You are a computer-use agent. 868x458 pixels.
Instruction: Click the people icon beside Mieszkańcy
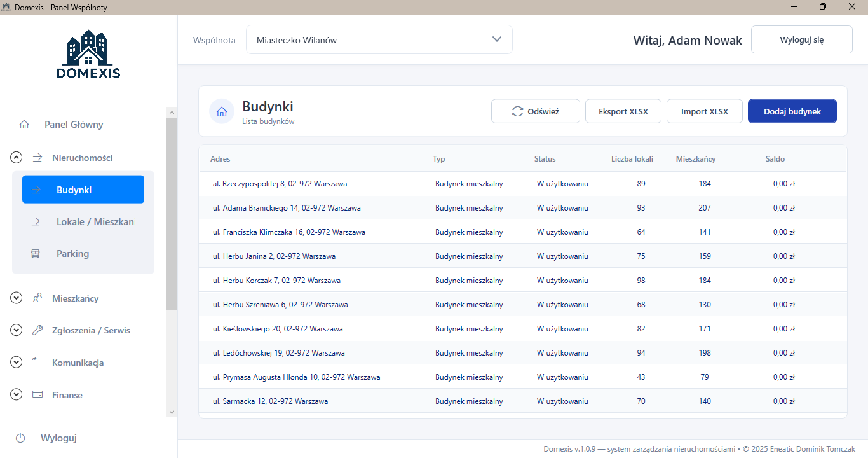pyautogui.click(x=37, y=298)
